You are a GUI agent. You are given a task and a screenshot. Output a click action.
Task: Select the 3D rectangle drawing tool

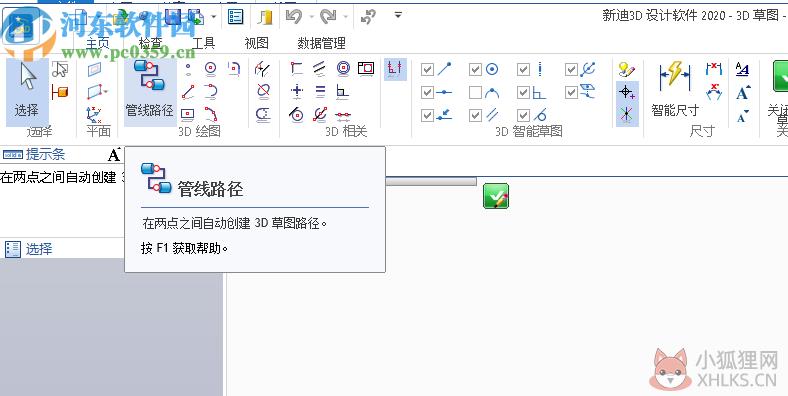(188, 115)
